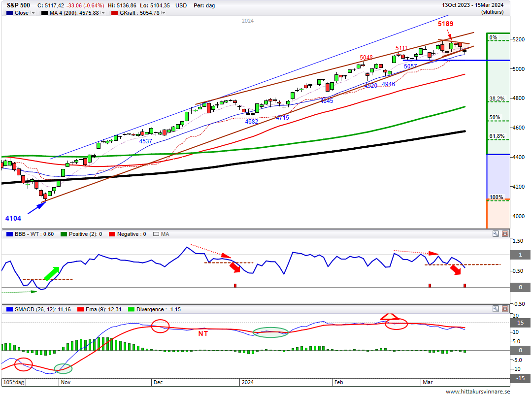532x394 pixels.
Task: Click the red 5048 price label
Action: click(x=366, y=57)
